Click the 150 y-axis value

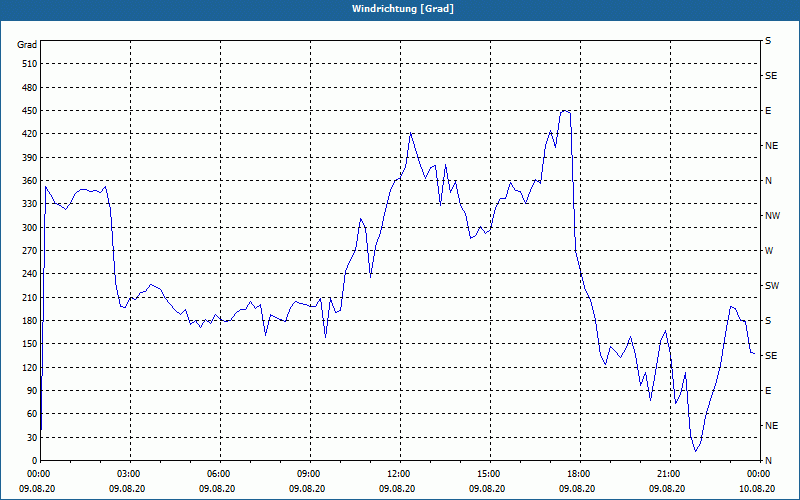pos(30,343)
